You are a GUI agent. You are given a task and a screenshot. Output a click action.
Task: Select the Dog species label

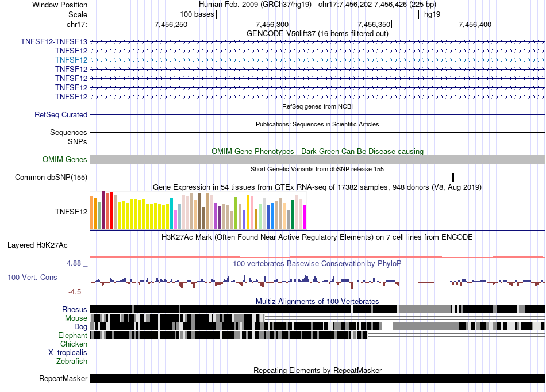80,326
